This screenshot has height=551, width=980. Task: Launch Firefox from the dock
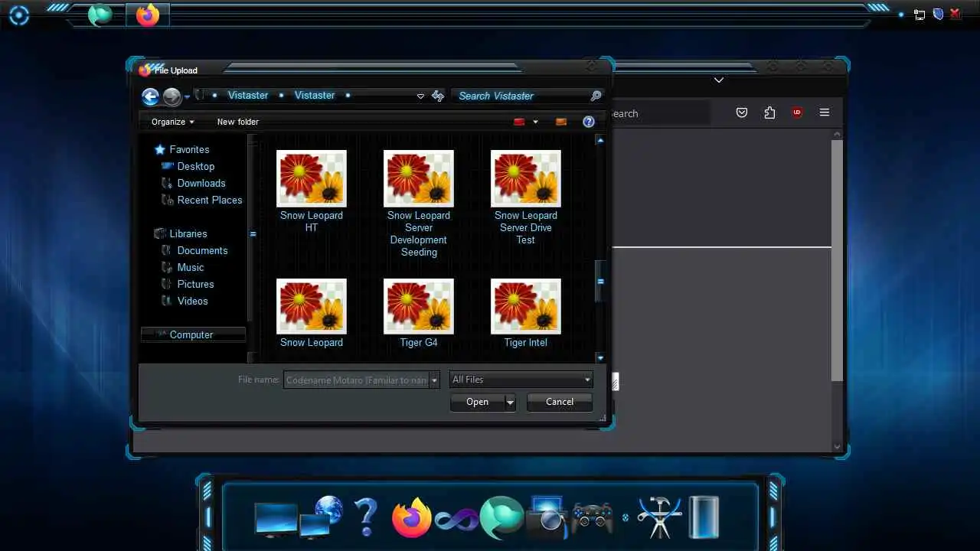411,517
